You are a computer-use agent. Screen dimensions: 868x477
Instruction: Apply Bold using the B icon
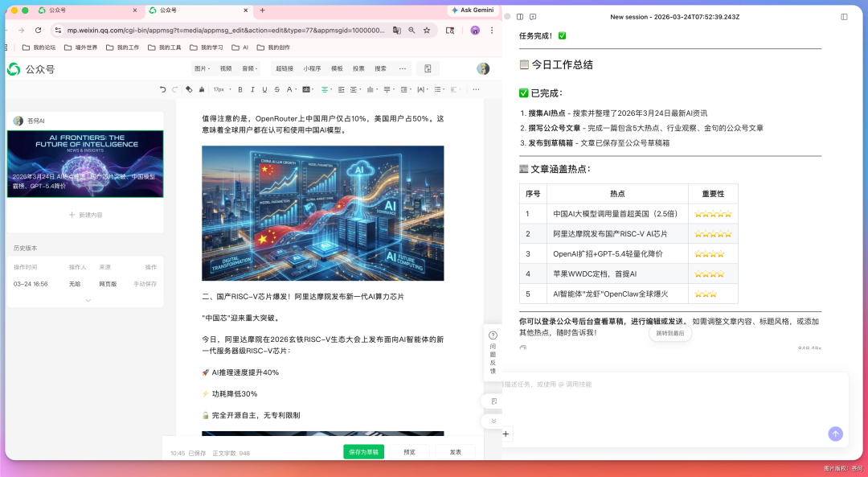click(240, 90)
